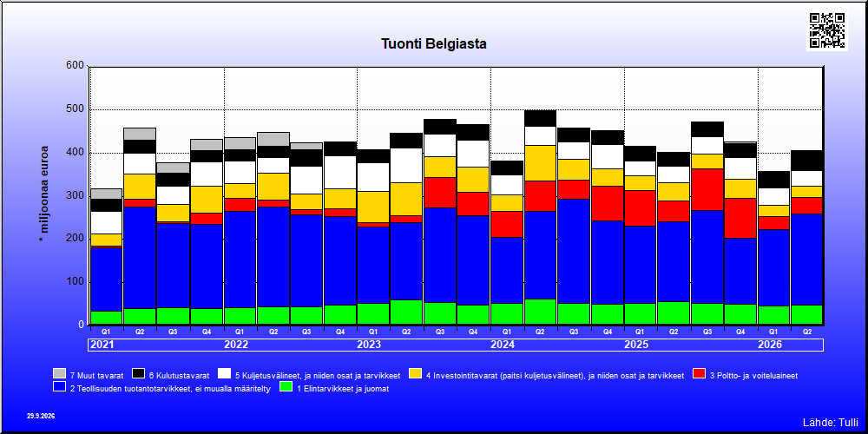868x434 pixels.
Task: Click the date stamp 29.9.2026
Action: [41, 416]
